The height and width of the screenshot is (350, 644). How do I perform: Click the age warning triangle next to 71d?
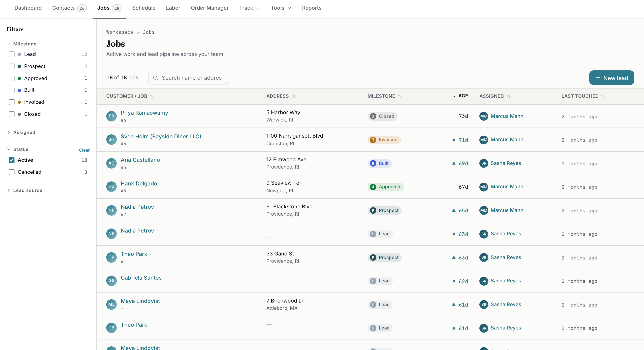(454, 140)
